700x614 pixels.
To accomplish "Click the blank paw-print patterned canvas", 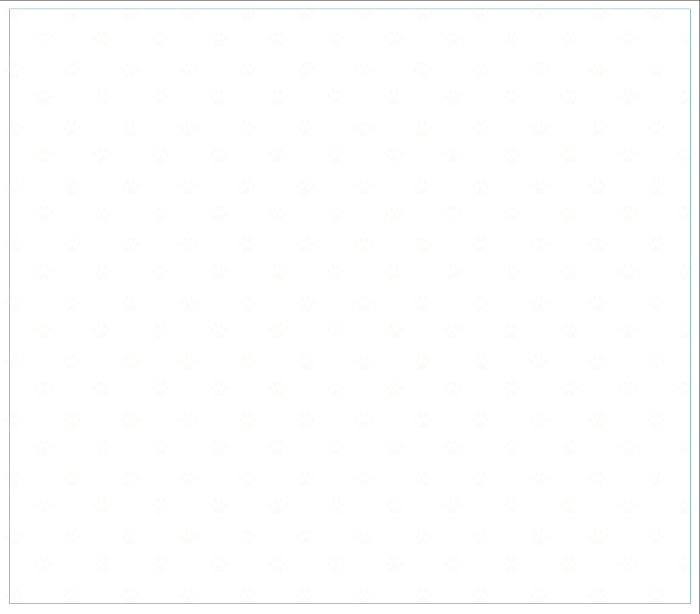I will pyautogui.click(x=349, y=306).
